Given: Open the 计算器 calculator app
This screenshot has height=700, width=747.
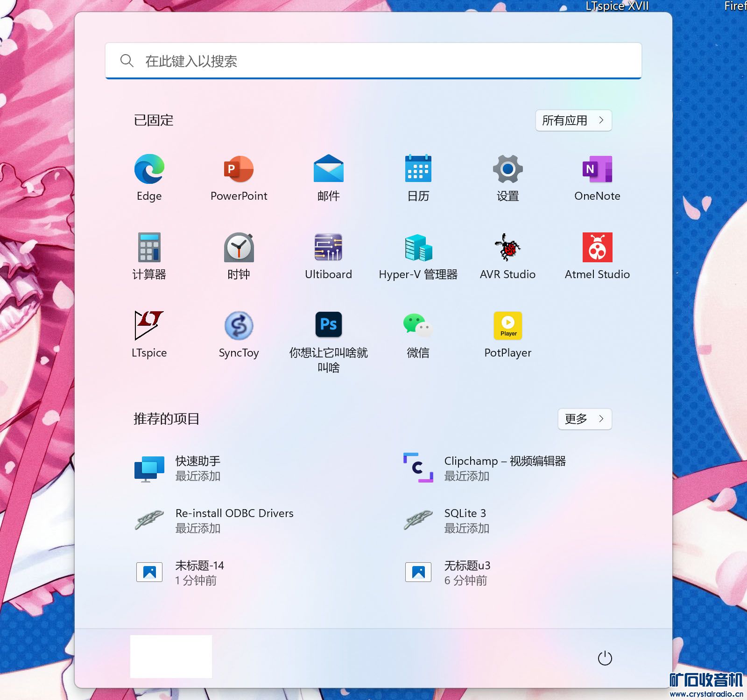Looking at the screenshot, I should (x=149, y=256).
